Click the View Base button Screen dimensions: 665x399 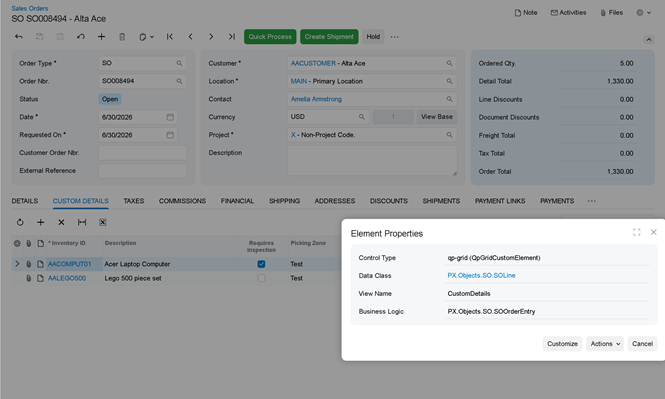pos(437,117)
